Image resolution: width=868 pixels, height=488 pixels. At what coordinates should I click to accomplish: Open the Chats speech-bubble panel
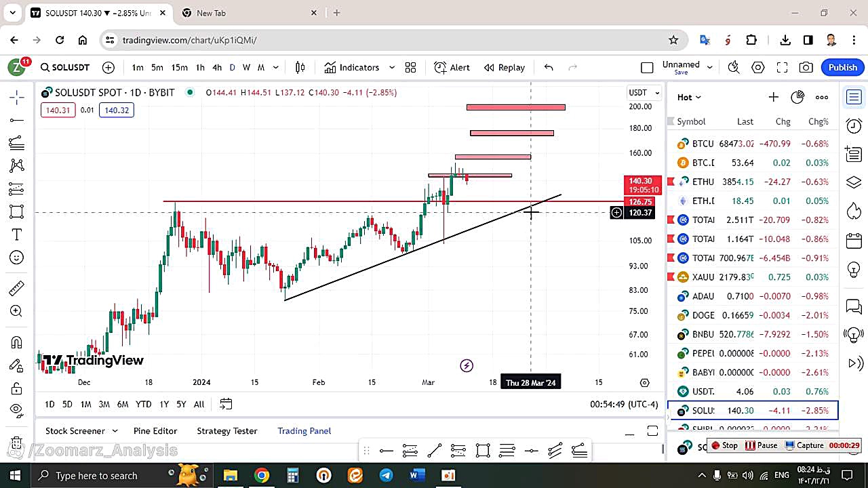[854, 307]
